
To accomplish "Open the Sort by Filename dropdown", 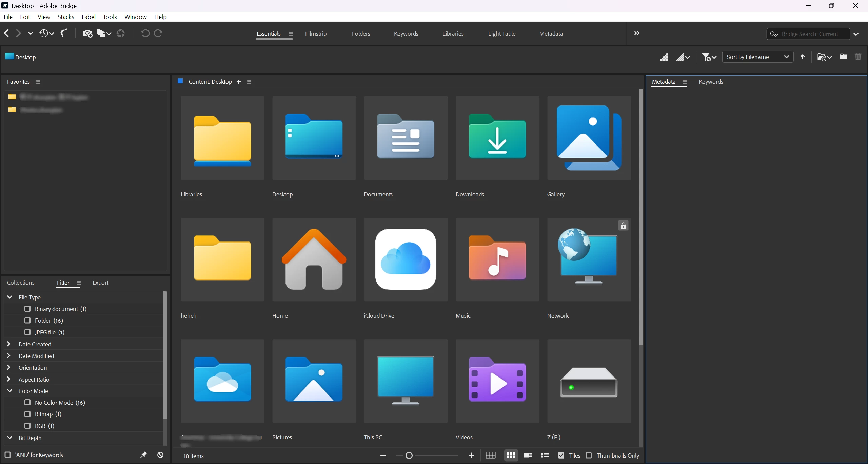I will point(757,57).
